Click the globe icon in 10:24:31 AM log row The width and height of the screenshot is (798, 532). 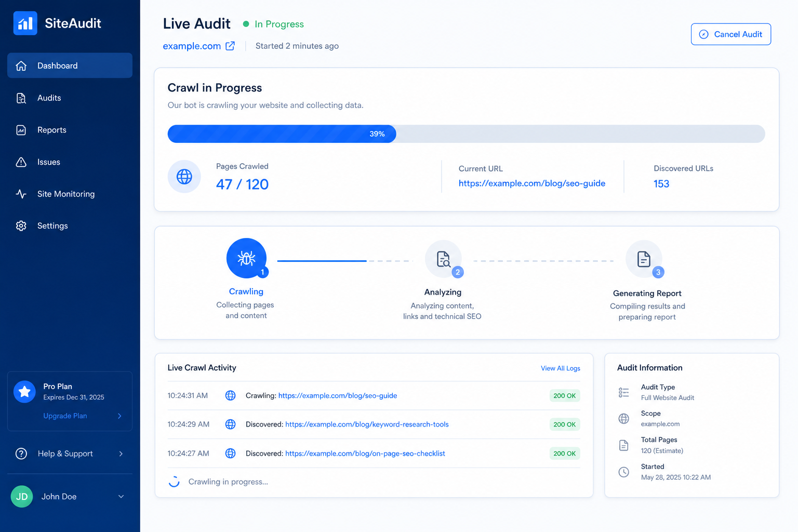pos(230,395)
